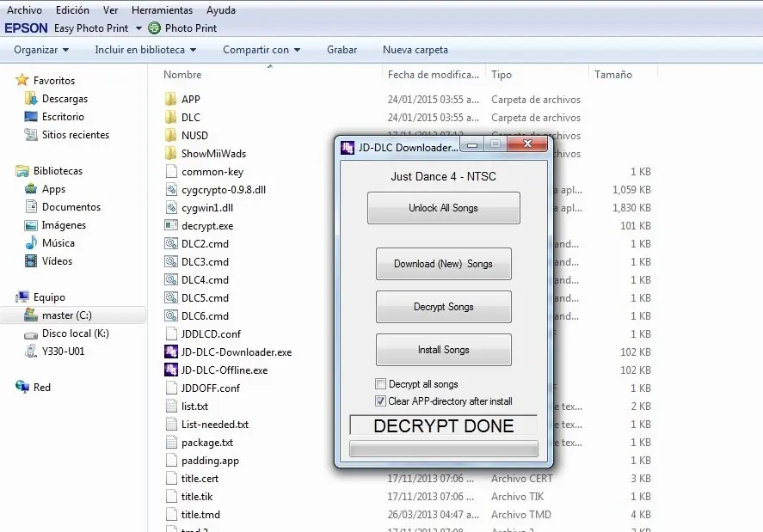Open the Organizar dropdown

41,50
